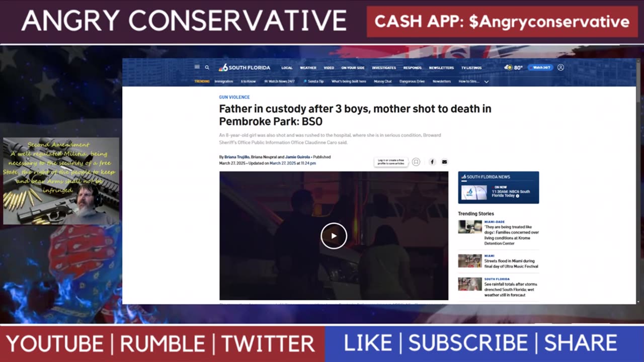Screen dimensions: 644x362
Task: Click the Cash App $Angryconservative banner
Action: click(x=502, y=22)
